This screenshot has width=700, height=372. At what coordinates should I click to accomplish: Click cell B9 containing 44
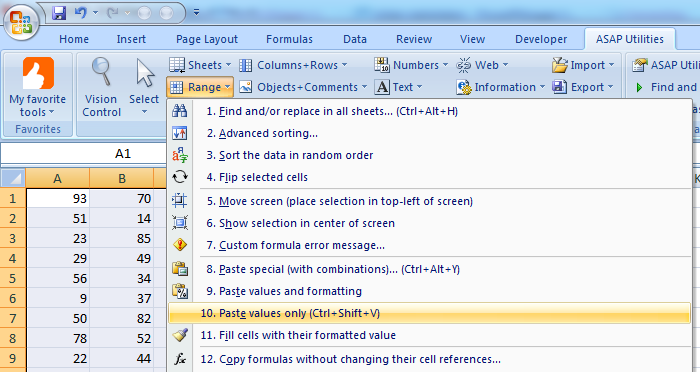click(121, 358)
